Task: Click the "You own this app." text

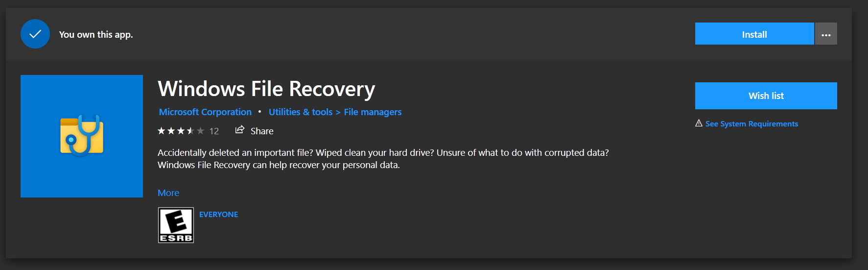Action: point(96,35)
